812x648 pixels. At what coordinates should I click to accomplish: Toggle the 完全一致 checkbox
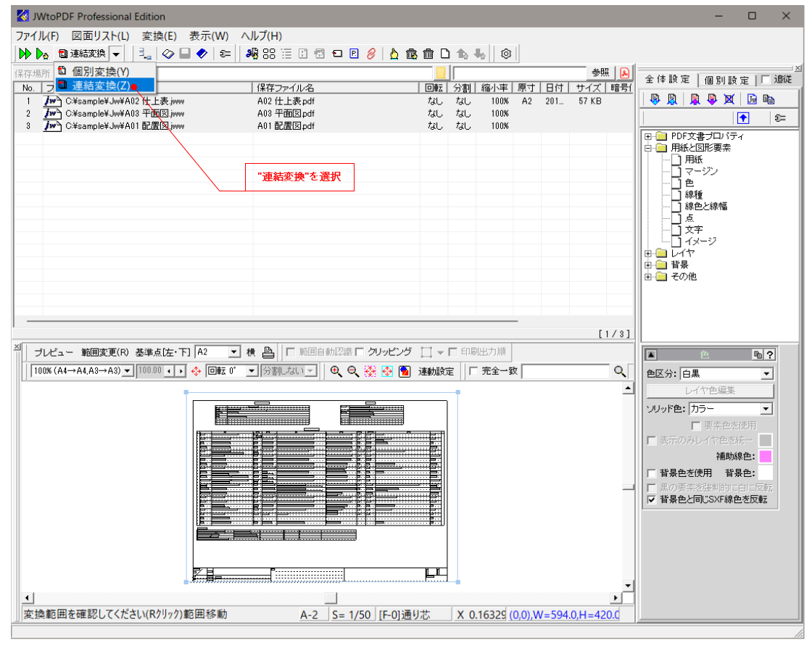473,371
